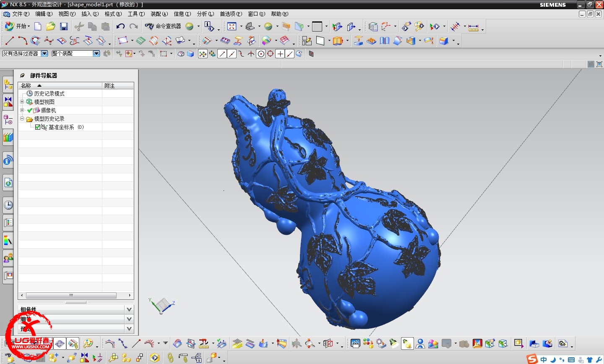Click the Mirror Assembly icon in bottom toolbar
604x364 pixels.
[x=85, y=358]
